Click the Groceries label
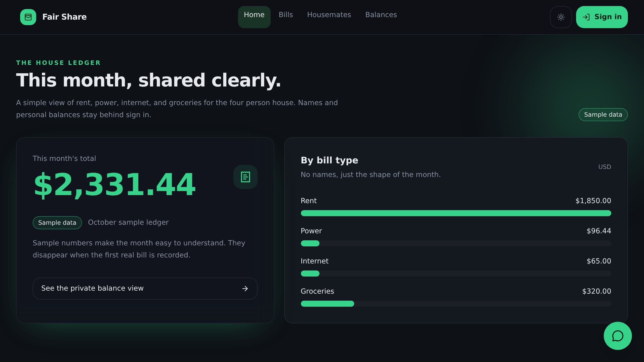 coord(317,291)
